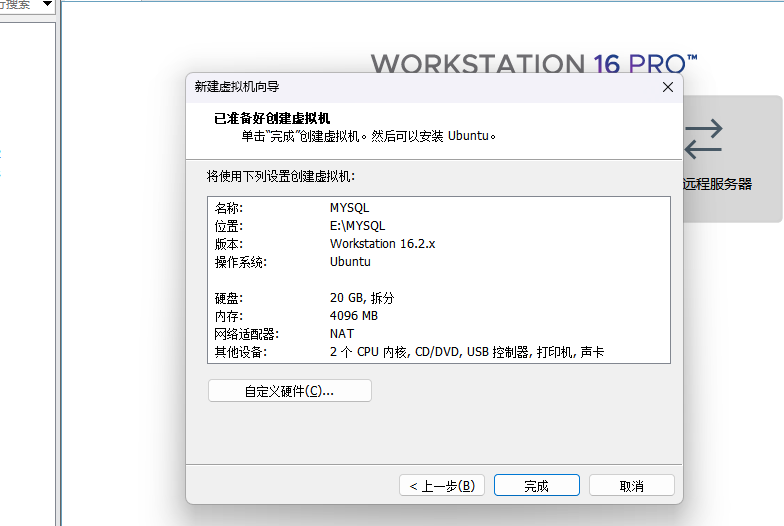Select the 4096 MB memory value
This screenshot has height=526, width=784.
pyautogui.click(x=354, y=316)
